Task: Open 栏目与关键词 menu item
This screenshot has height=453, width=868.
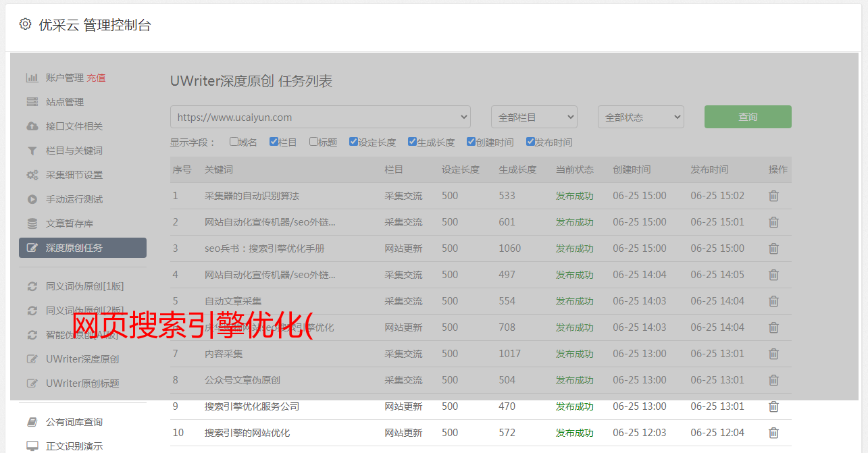Action: 74,151
